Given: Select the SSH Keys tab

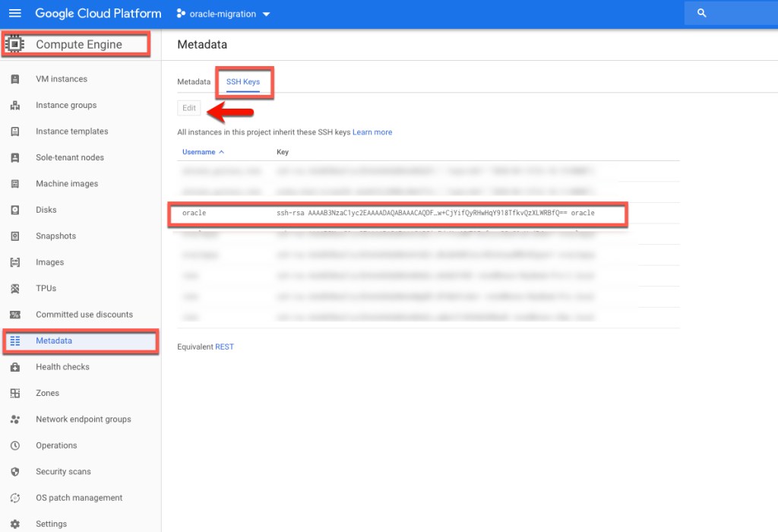Looking at the screenshot, I should point(243,82).
